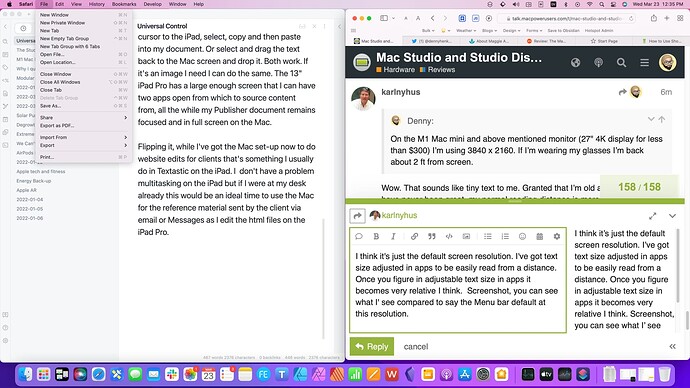Click the clock filter button in notes list

pyautogui.click(x=23, y=28)
